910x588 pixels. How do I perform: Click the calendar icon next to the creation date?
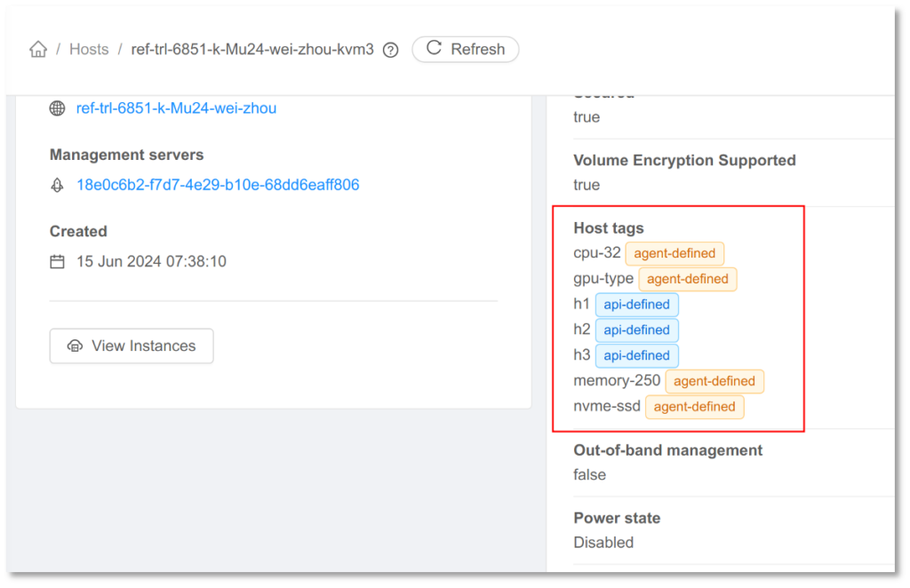tap(57, 261)
